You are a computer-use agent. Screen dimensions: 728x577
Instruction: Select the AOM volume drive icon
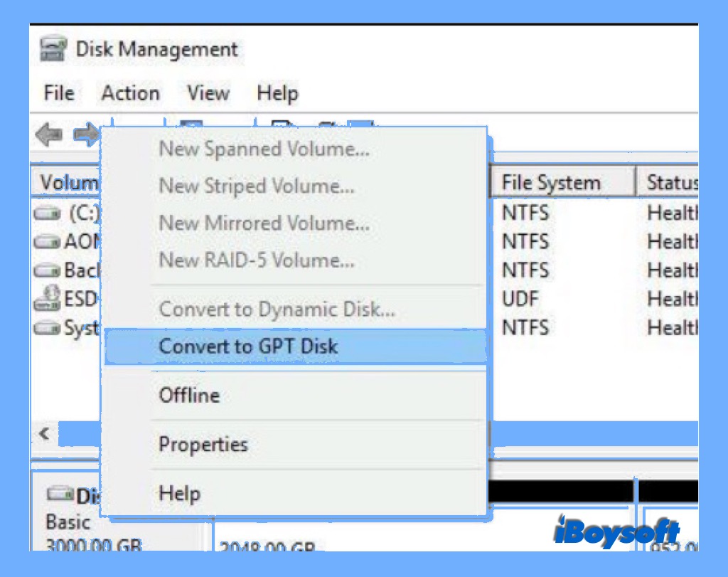point(48,242)
